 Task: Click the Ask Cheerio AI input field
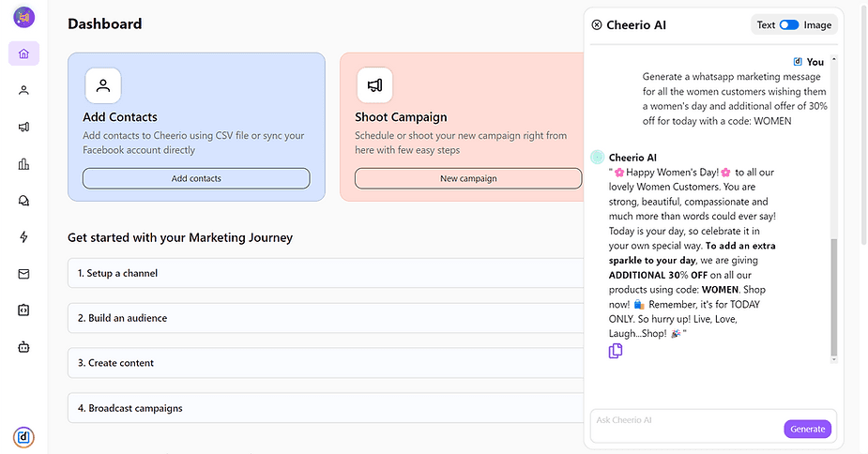pyautogui.click(x=685, y=420)
